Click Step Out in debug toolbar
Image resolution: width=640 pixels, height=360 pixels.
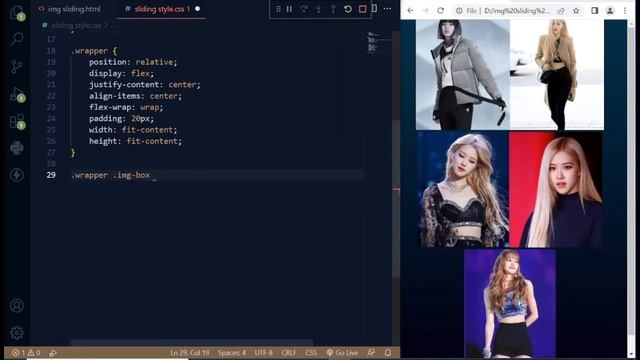pos(333,9)
